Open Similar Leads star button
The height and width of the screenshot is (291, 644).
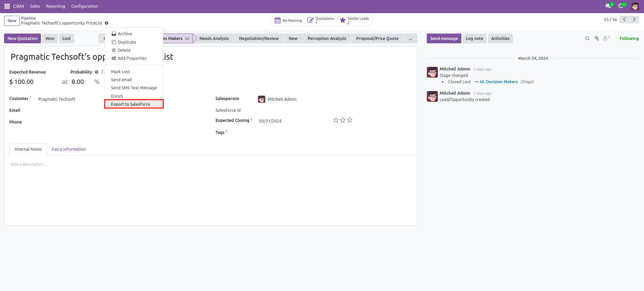point(355,20)
